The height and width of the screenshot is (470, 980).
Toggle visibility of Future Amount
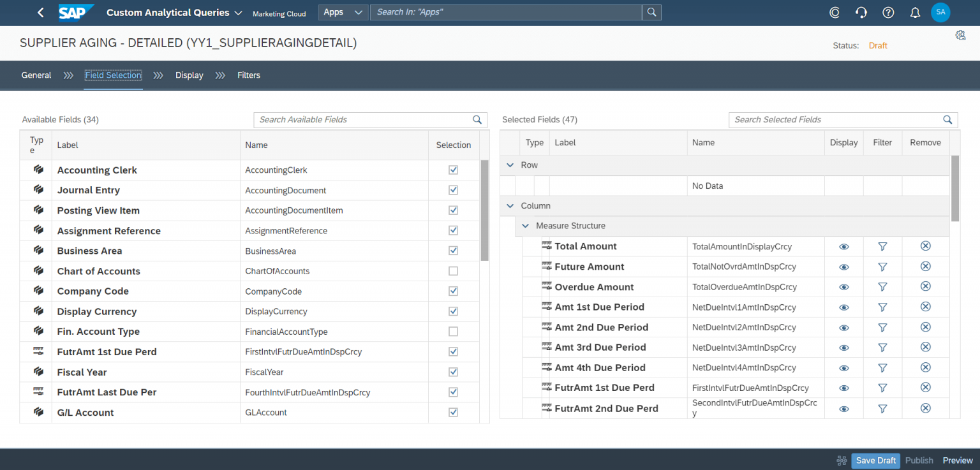pyautogui.click(x=843, y=267)
